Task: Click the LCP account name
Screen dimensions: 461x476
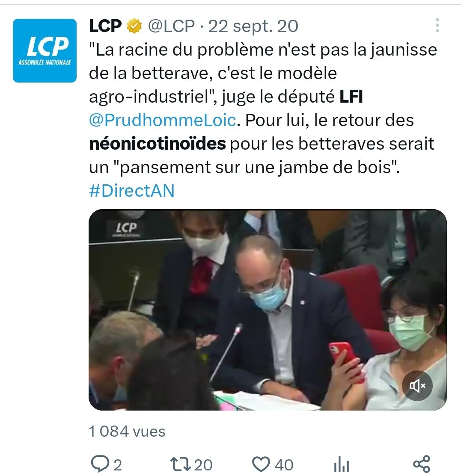Action: tap(105, 26)
